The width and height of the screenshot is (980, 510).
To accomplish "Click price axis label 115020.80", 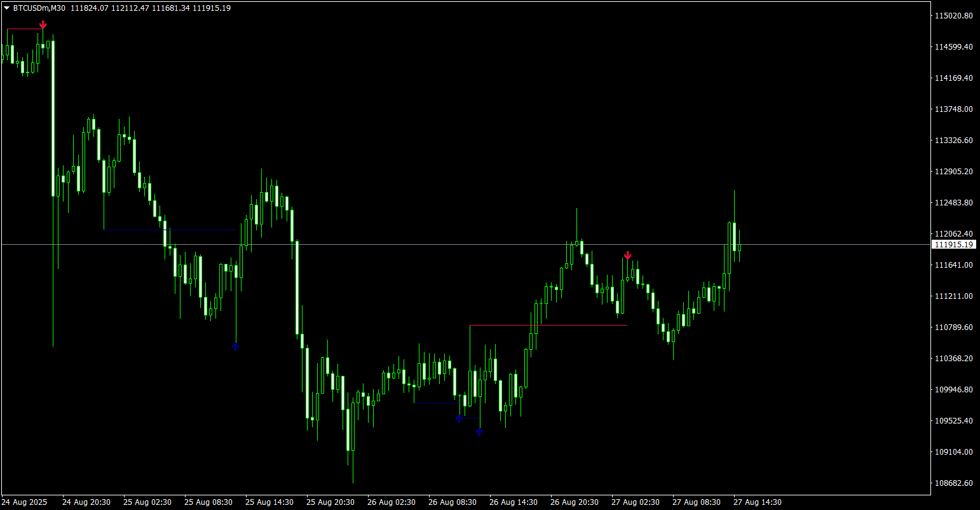I will click(x=955, y=16).
